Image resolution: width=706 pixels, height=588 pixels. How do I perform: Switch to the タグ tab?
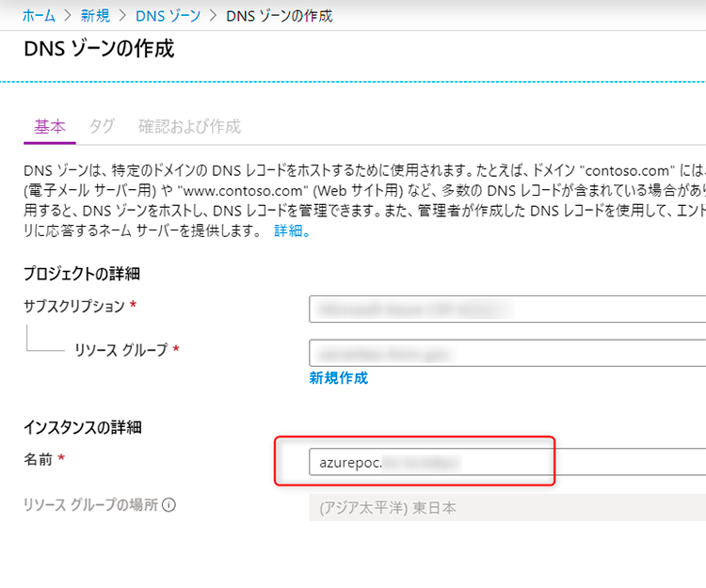click(102, 127)
